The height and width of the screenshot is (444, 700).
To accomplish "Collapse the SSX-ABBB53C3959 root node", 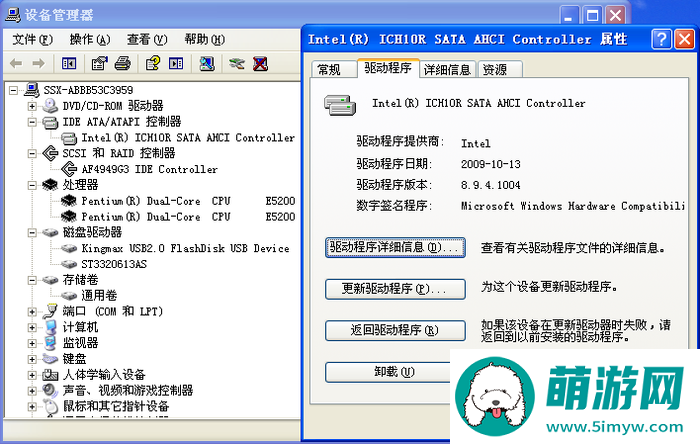I will click(x=14, y=90).
